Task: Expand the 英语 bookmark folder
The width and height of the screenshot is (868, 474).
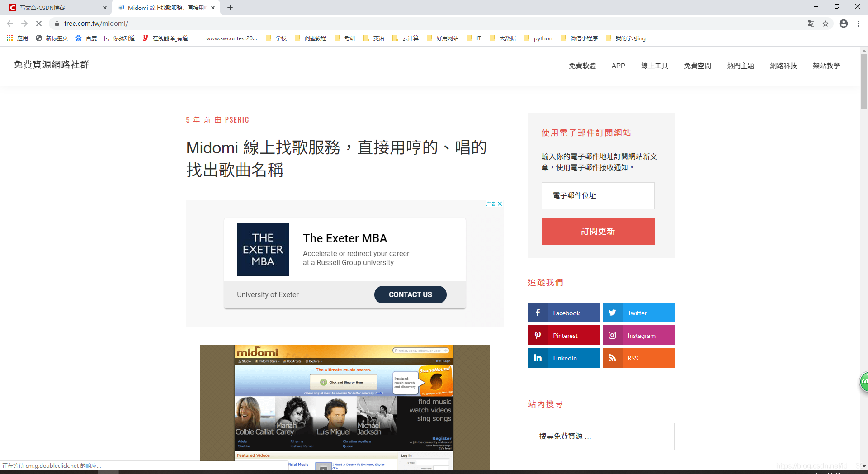Action: [x=374, y=38]
